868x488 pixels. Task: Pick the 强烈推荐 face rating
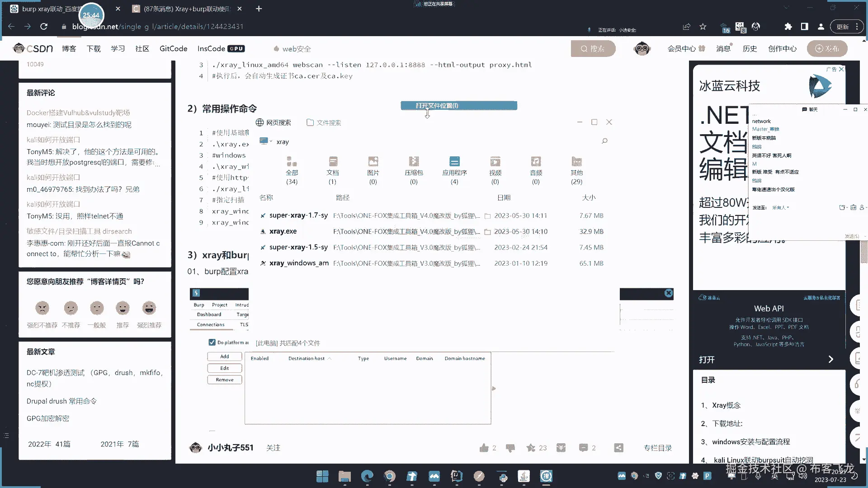(149, 308)
